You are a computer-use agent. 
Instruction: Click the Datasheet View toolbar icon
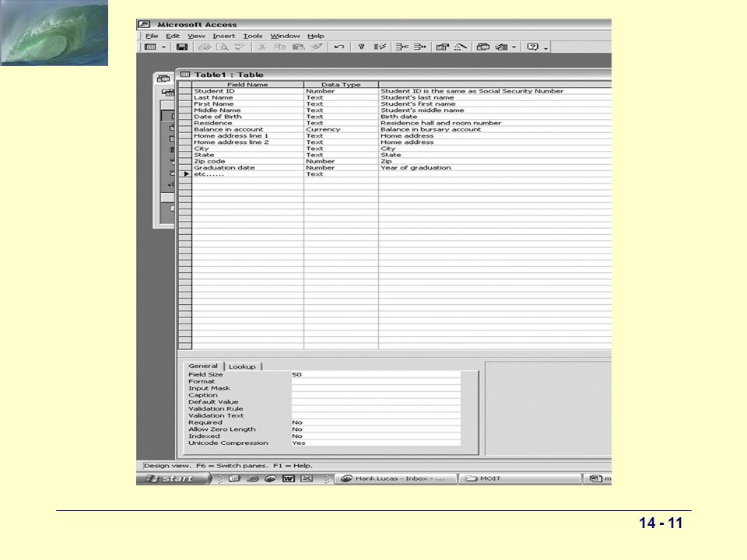[x=150, y=47]
